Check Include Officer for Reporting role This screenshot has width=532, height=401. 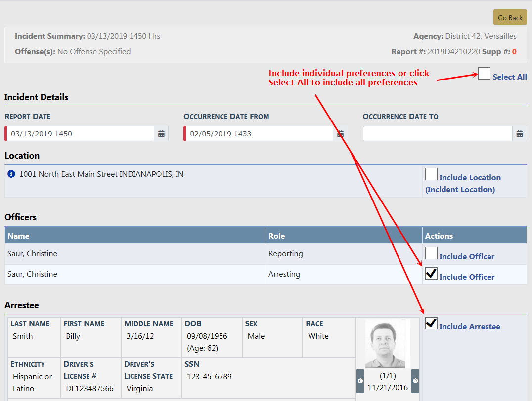pos(431,253)
